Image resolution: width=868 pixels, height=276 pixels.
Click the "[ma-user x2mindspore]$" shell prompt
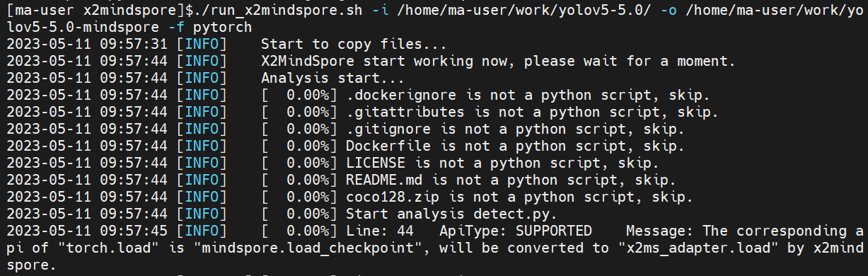[100, 11]
